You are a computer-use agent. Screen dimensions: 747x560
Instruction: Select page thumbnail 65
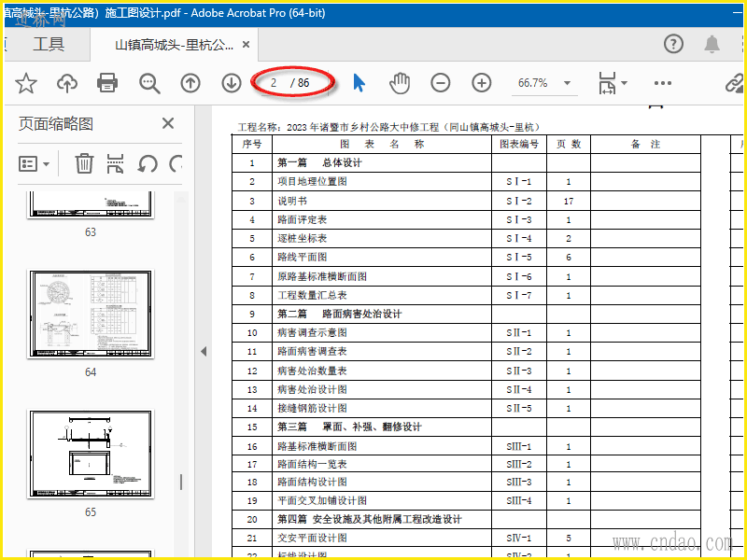[91, 454]
